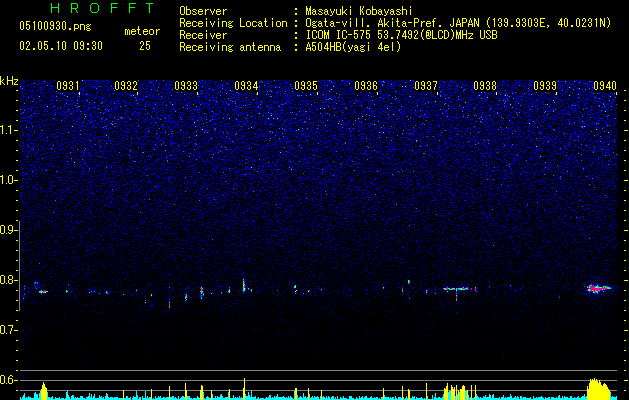Click the 0931 time marker

67,85
